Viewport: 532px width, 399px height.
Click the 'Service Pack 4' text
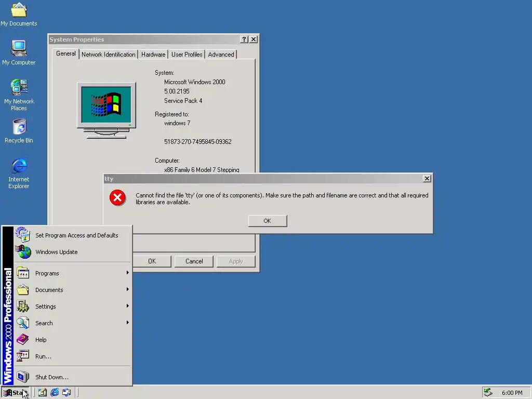pyautogui.click(x=183, y=101)
